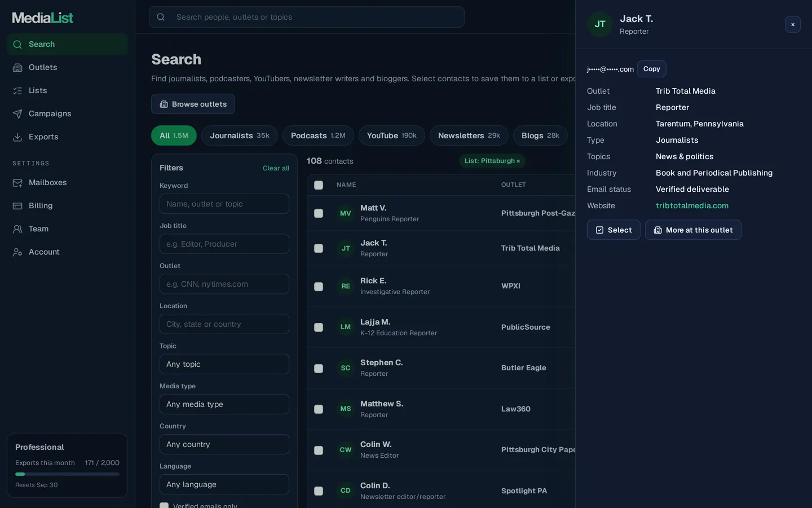Open the Any language dropdown

pos(224,484)
